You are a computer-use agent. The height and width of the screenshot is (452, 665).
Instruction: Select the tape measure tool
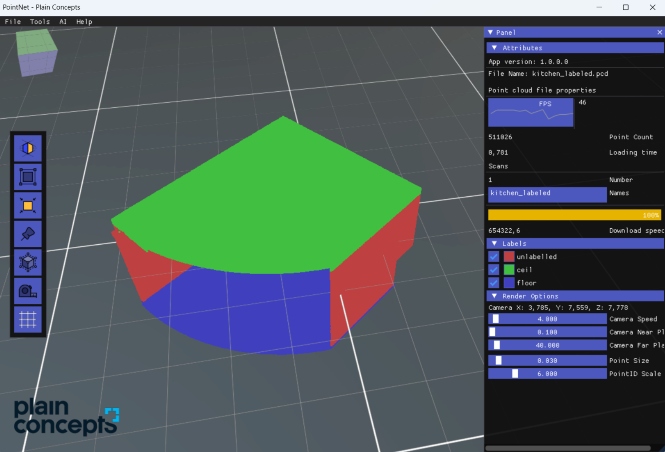(28, 291)
